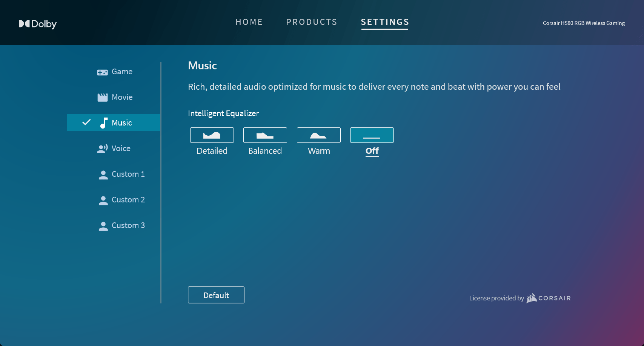This screenshot has width=644, height=346.
Task: Turn the Intelligent Equalizer Off
Action: coord(372,135)
